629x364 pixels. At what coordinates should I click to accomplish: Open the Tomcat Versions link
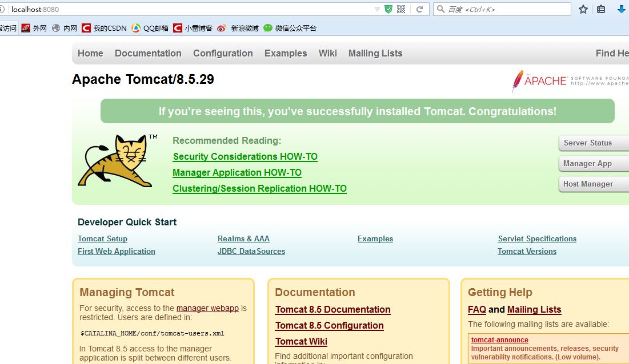(x=527, y=251)
